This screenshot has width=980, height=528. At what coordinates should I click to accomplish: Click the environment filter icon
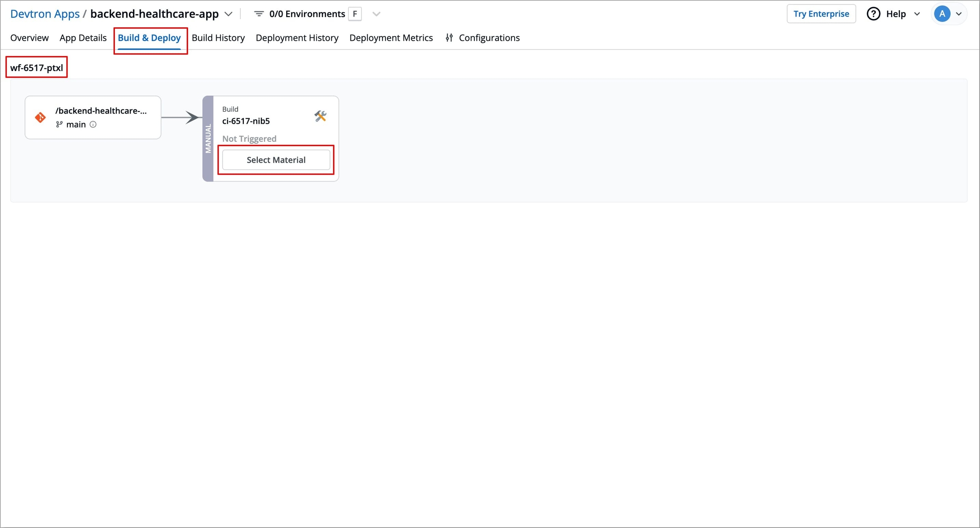259,14
